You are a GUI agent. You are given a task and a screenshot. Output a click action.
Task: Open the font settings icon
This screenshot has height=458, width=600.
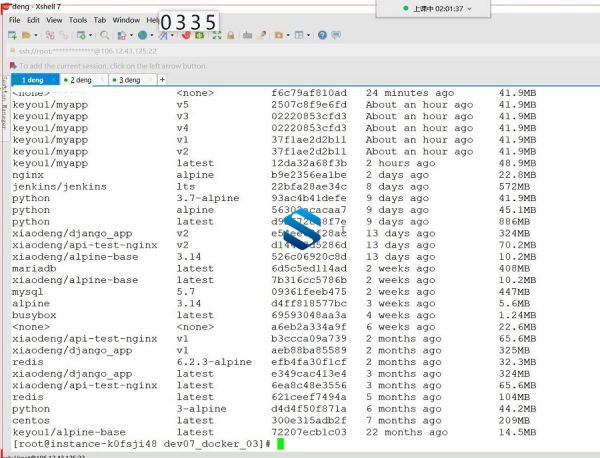pyautogui.click(x=163, y=35)
